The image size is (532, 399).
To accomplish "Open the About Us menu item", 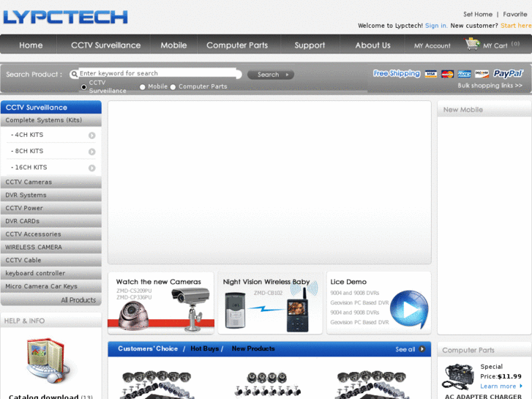I will 373,45.
